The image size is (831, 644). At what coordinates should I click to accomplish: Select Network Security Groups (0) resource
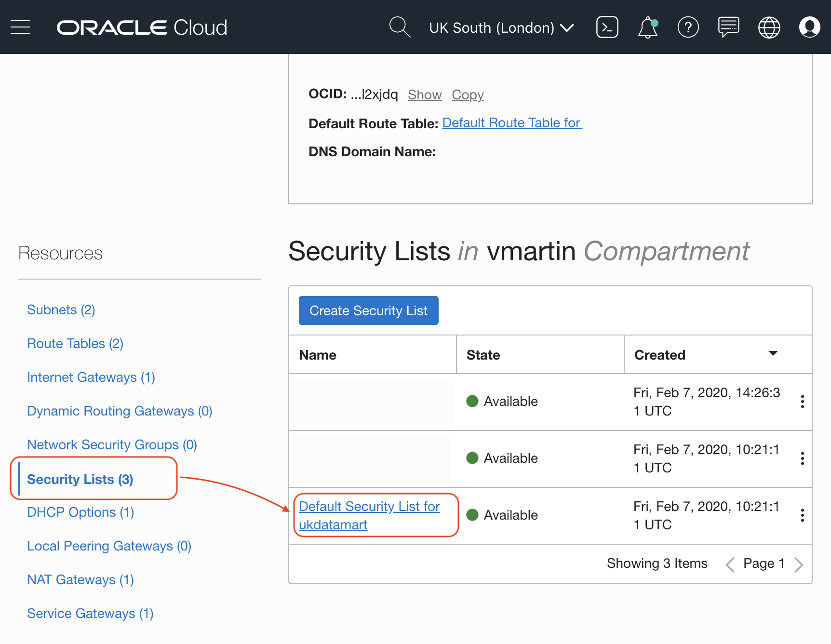[x=112, y=445]
